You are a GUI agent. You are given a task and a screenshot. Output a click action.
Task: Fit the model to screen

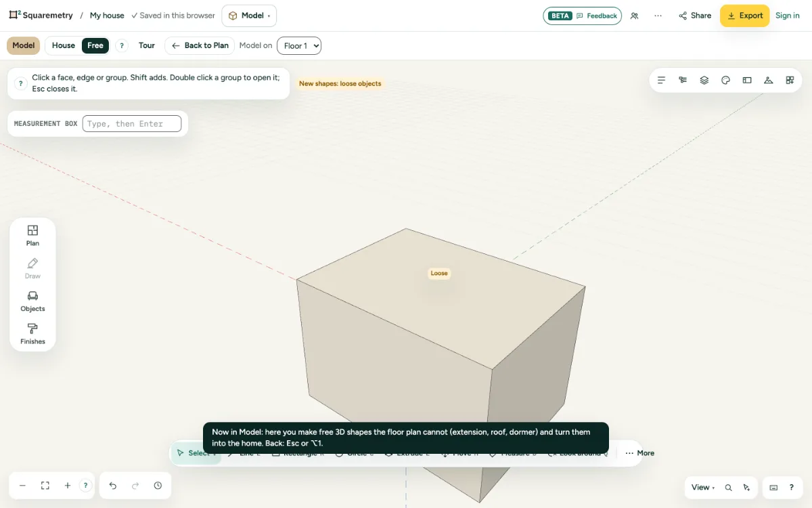45,486
